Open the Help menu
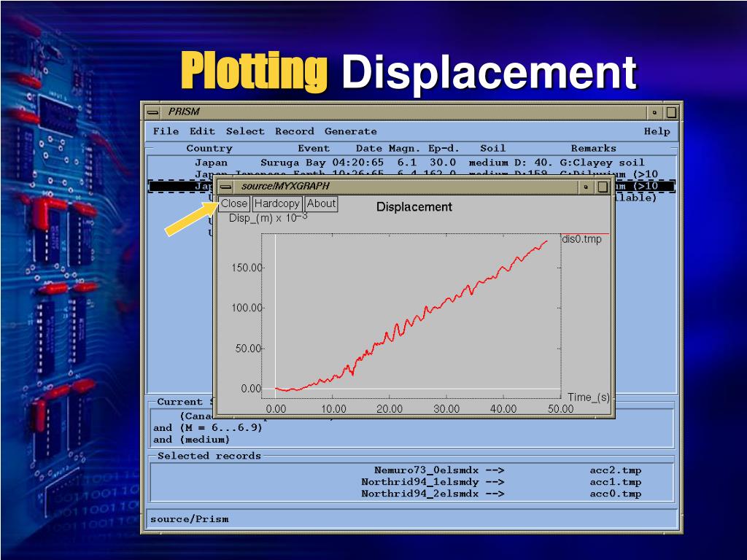 click(x=657, y=131)
